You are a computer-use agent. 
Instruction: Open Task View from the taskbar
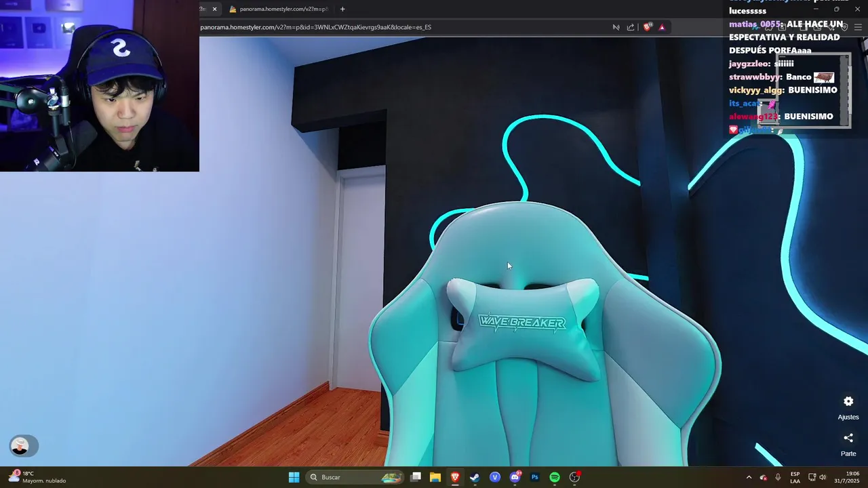[x=416, y=477]
